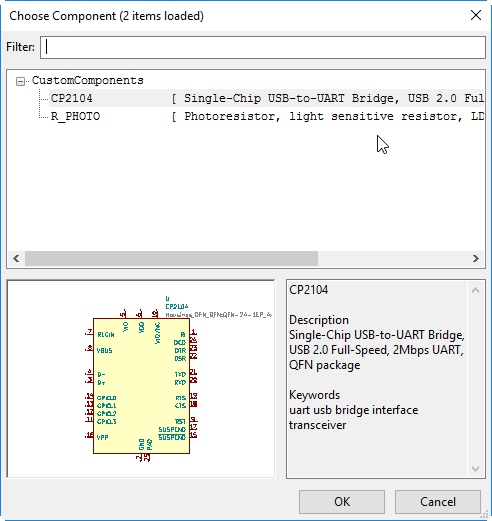Click the horizontal scrollbar right arrow
The image size is (492, 521).
point(476,259)
